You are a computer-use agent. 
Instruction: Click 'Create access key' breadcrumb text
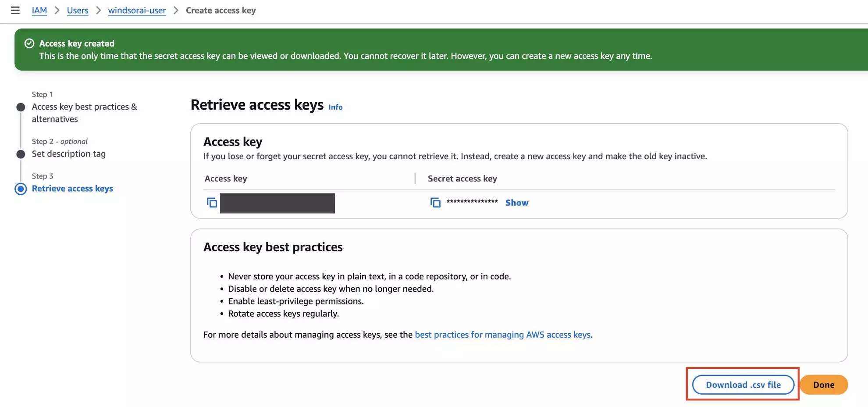221,10
